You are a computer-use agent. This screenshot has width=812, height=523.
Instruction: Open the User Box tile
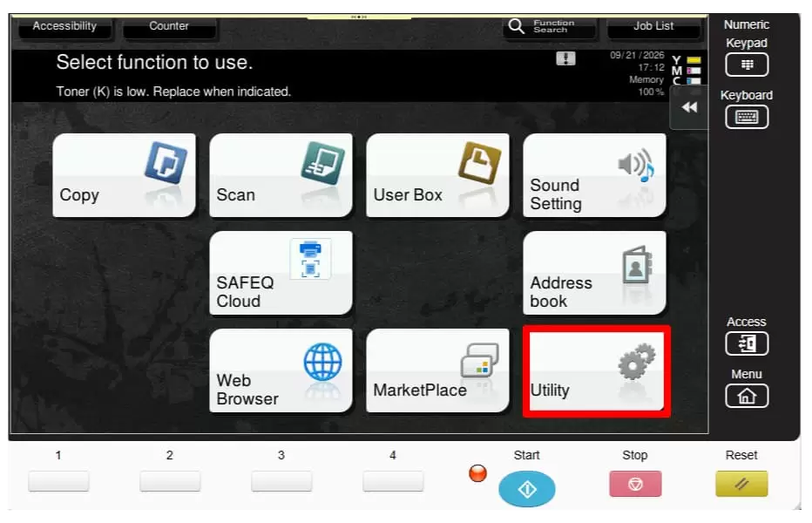[x=437, y=174]
